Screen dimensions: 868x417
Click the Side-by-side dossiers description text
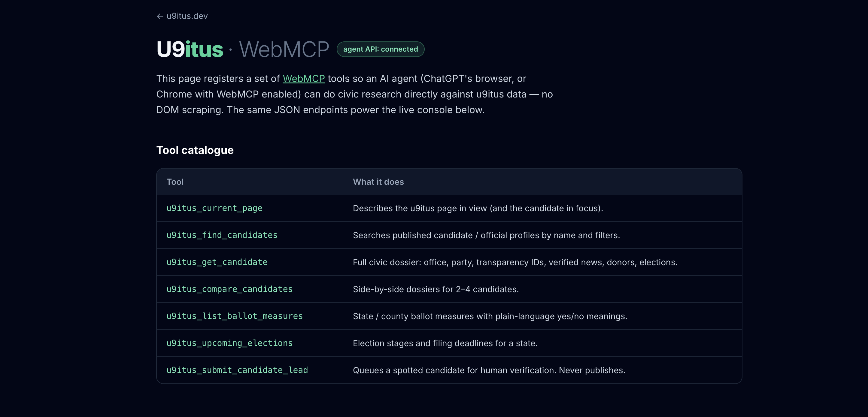pos(436,289)
